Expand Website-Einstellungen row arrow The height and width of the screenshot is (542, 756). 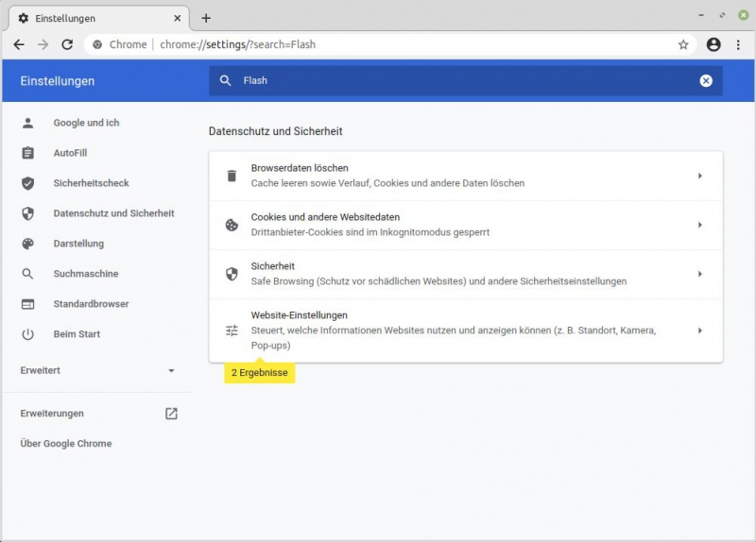(x=699, y=330)
